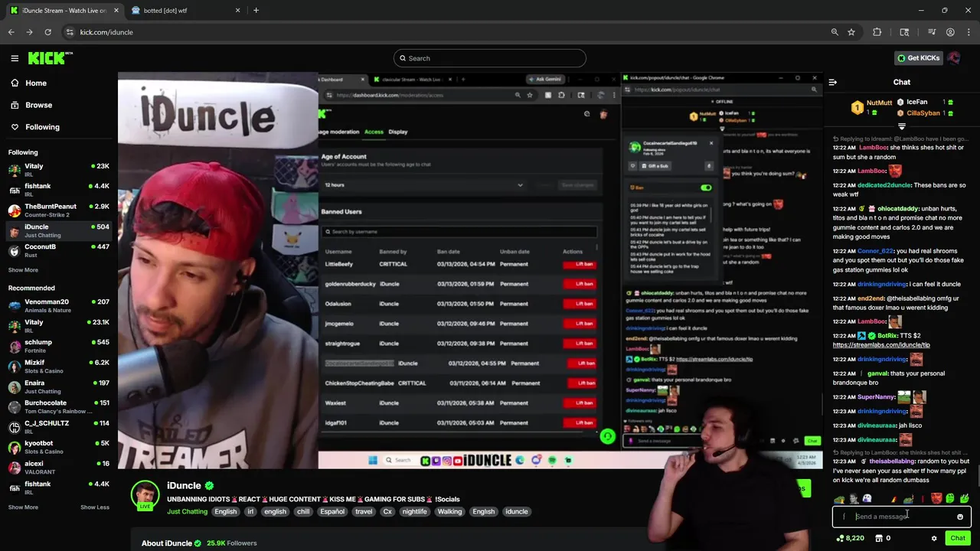
Task: Reload the page with the refresh icon
Action: tap(47, 32)
